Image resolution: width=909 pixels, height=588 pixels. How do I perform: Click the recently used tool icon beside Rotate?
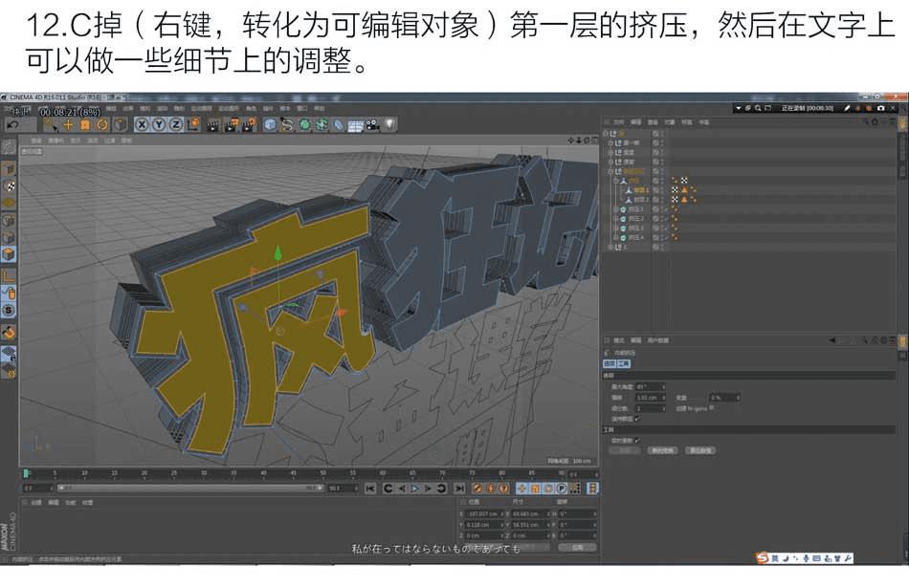pyautogui.click(x=120, y=124)
